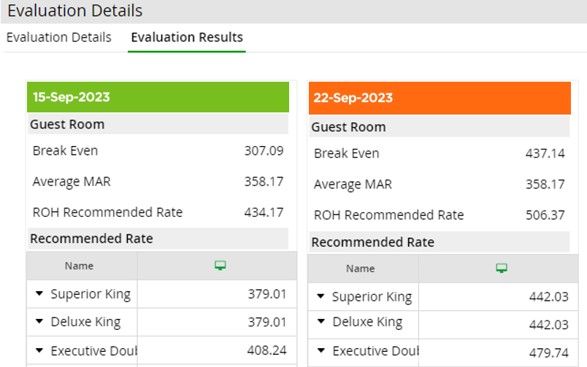
Task: Expand Superior King row under 15-Sep-2023
Action: pos(39,293)
